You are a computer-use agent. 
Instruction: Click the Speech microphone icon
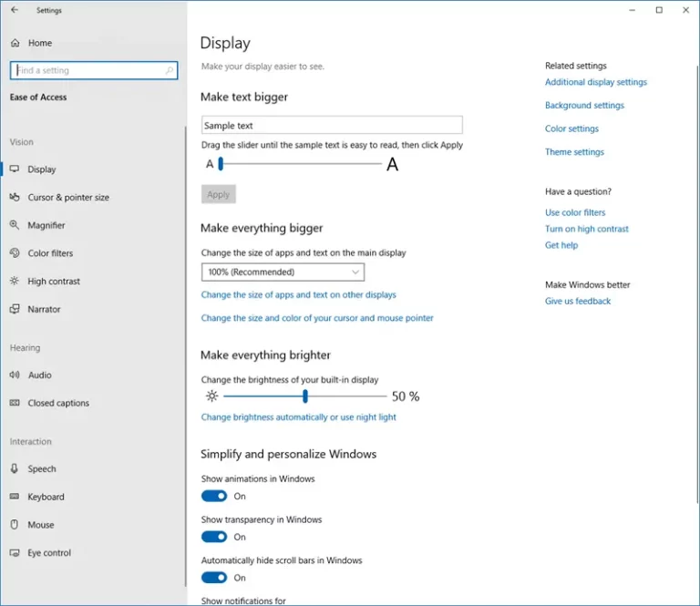click(x=15, y=468)
